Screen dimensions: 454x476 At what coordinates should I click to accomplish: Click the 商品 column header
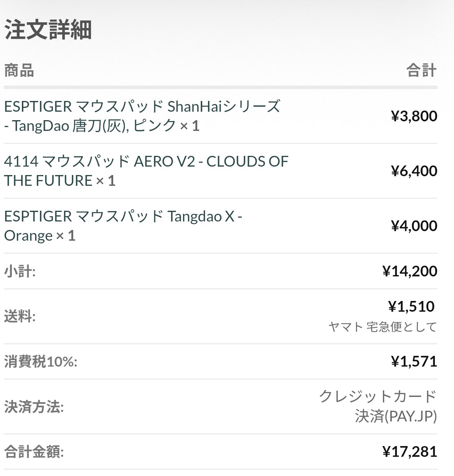(19, 71)
